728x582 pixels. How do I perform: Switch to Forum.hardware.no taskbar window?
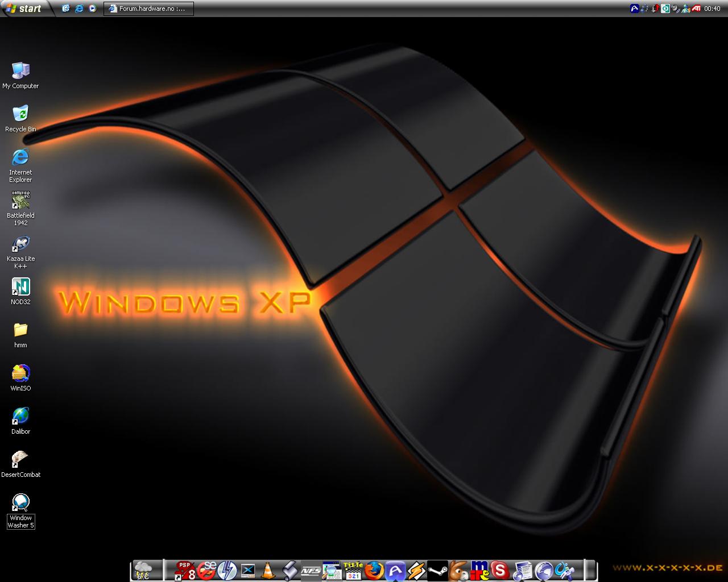(148, 9)
